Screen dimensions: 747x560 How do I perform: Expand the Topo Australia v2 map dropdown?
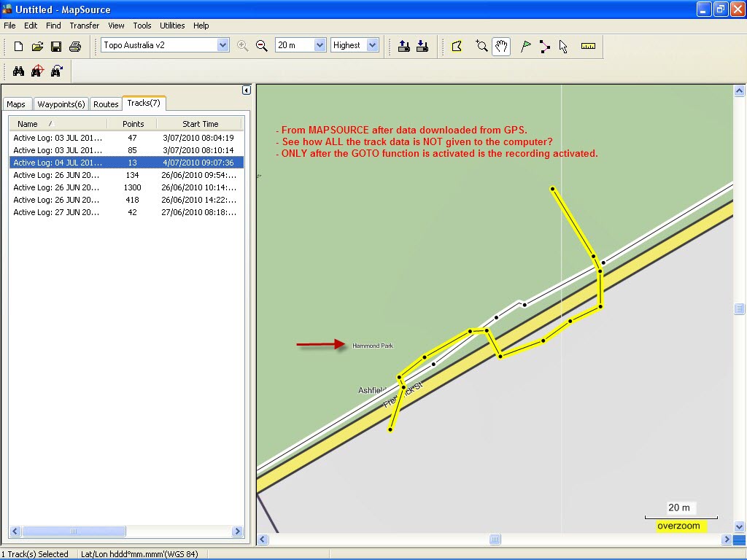[222, 45]
